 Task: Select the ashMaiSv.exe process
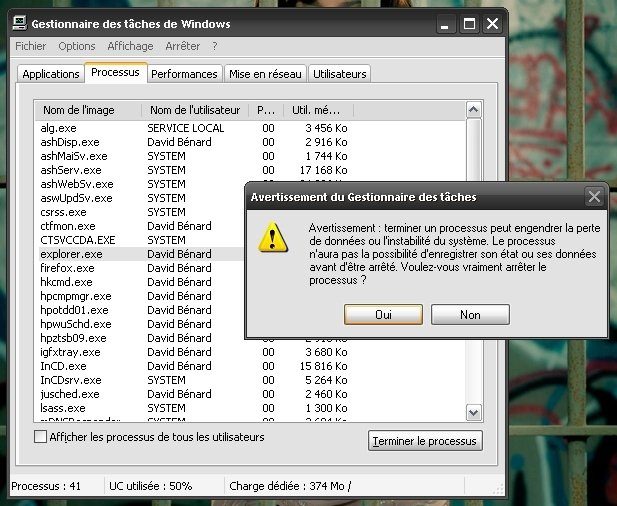[74, 156]
